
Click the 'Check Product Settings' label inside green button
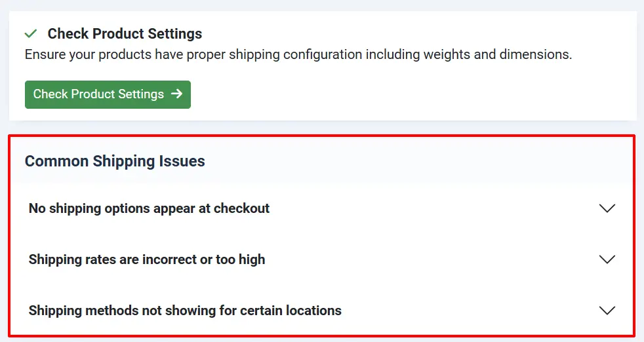[98, 94]
